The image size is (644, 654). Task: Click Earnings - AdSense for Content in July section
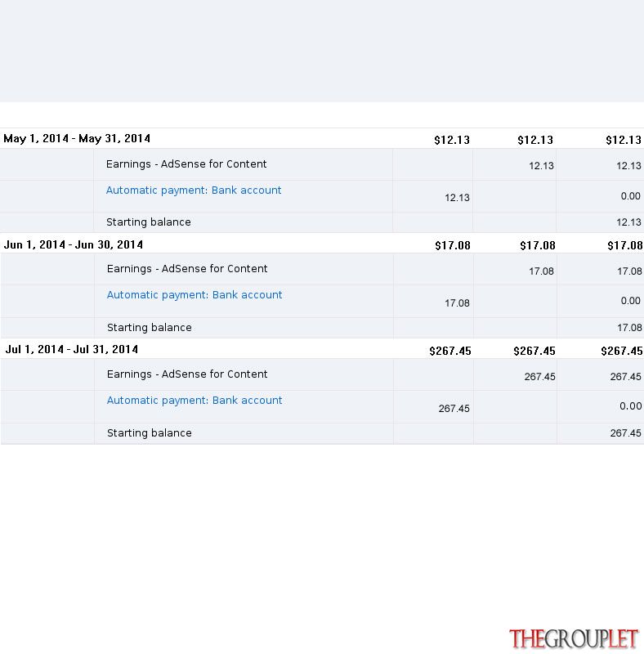click(187, 374)
